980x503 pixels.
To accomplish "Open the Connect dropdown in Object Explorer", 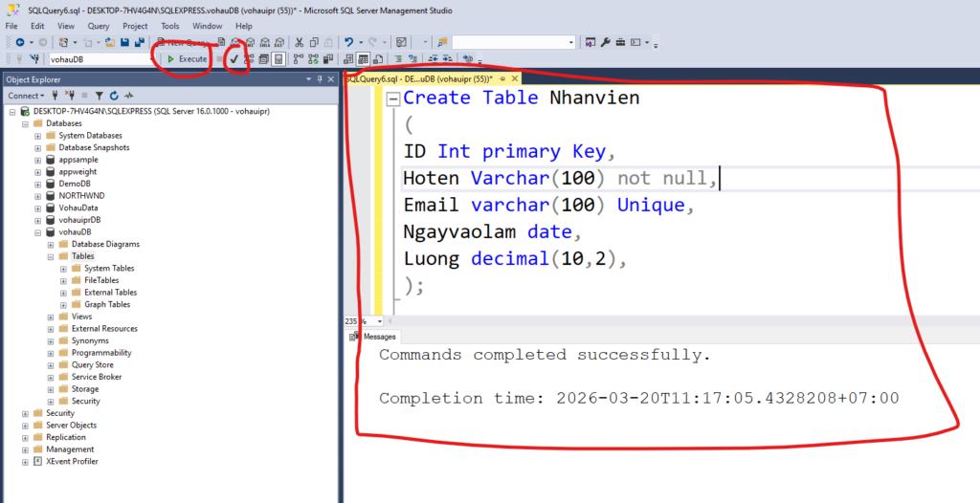I will (25, 96).
